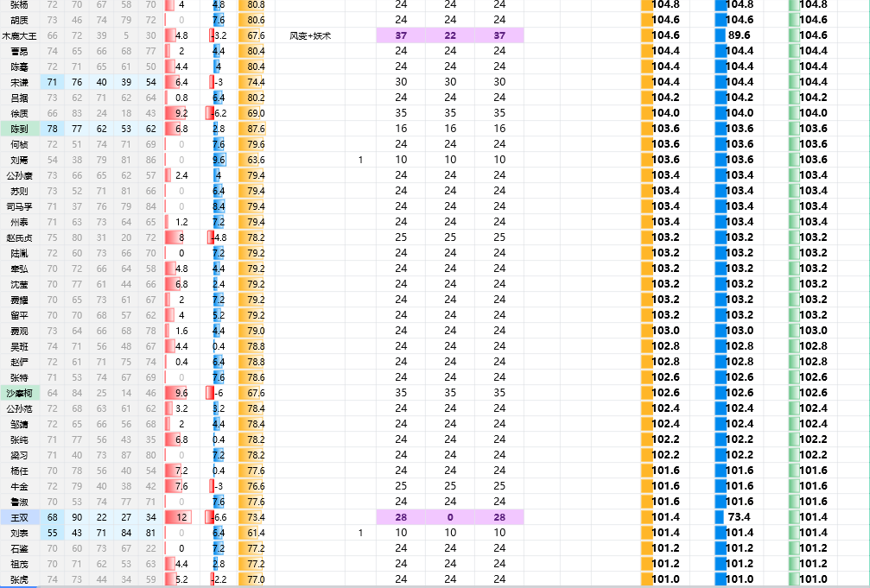Click the 留平 name cell
870x588 pixels.
(19, 315)
